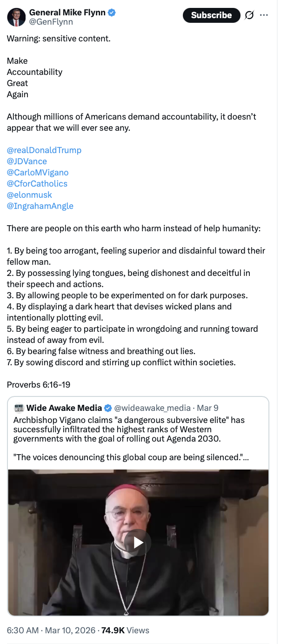Open the @wideawake_media handle

click(152, 408)
